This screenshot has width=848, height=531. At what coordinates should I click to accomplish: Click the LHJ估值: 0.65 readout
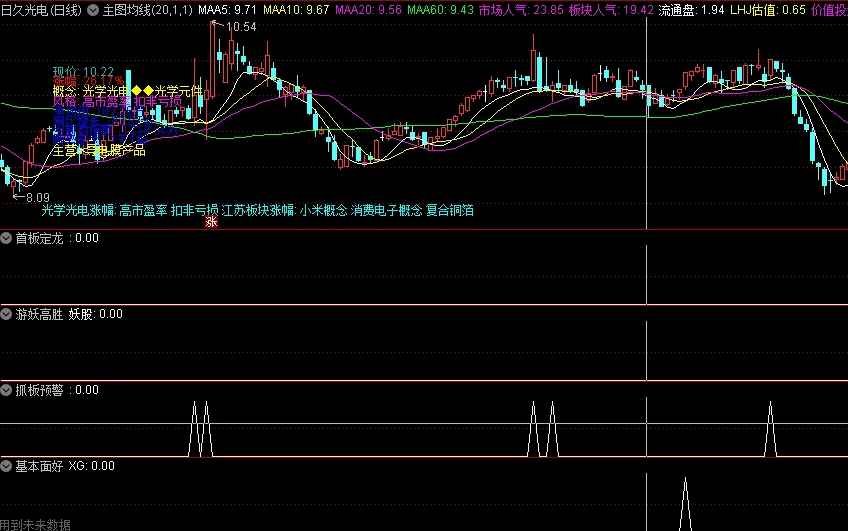pyautogui.click(x=768, y=10)
